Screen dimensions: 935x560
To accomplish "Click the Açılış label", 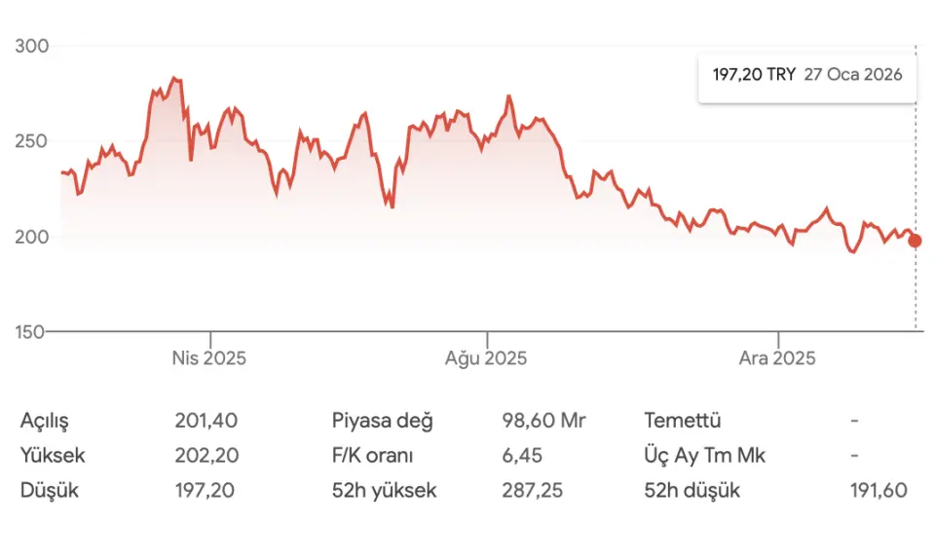I will tap(45, 421).
